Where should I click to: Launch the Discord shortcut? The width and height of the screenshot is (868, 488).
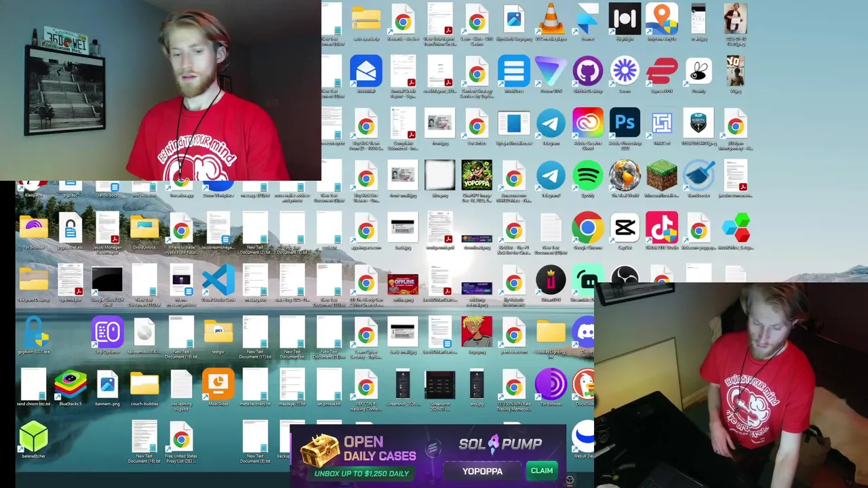pyautogui.click(x=585, y=333)
